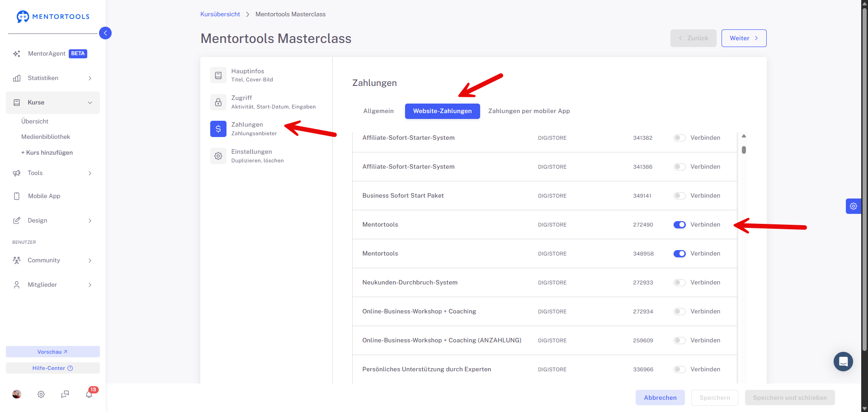Click the Mentortools logo
Image resolution: width=868 pixels, height=412 pixels.
[53, 17]
